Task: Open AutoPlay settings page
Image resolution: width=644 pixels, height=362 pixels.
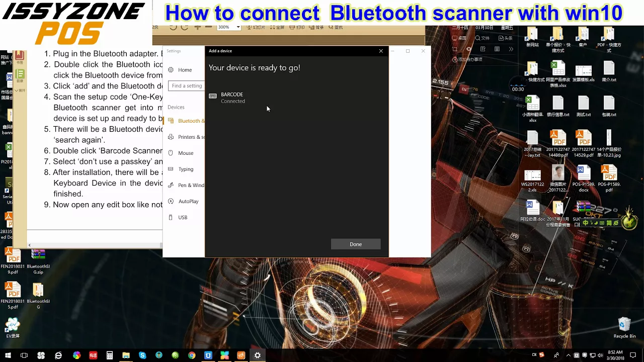Action: [x=185, y=201]
